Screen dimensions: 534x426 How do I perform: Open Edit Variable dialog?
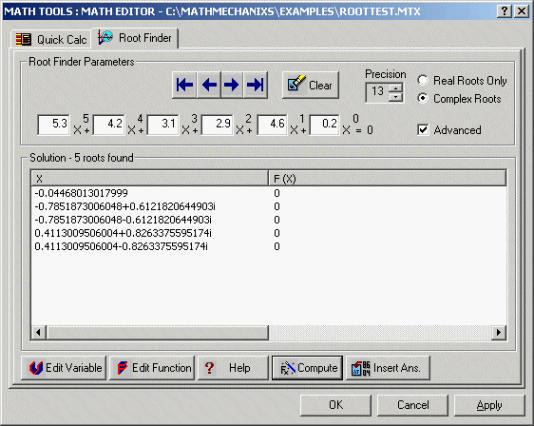coord(64,368)
